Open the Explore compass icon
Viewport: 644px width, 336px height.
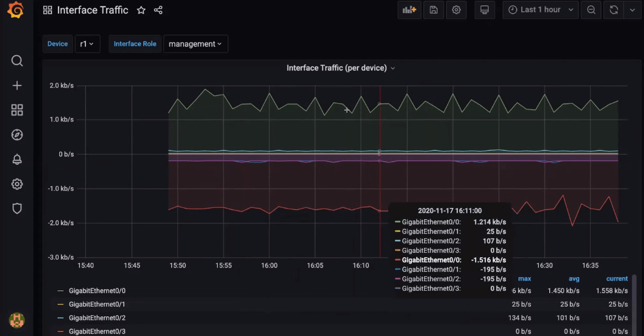(17, 135)
